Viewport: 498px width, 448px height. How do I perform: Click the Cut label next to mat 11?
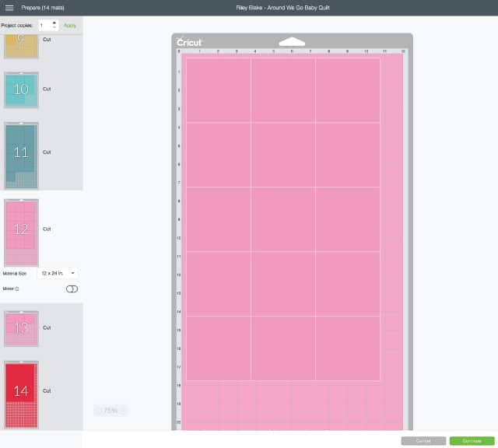click(x=47, y=152)
